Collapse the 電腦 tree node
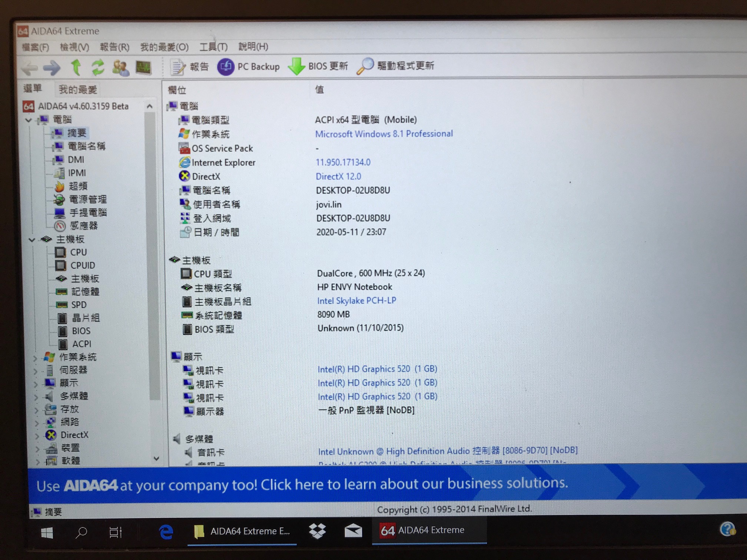747x560 pixels. click(29, 120)
